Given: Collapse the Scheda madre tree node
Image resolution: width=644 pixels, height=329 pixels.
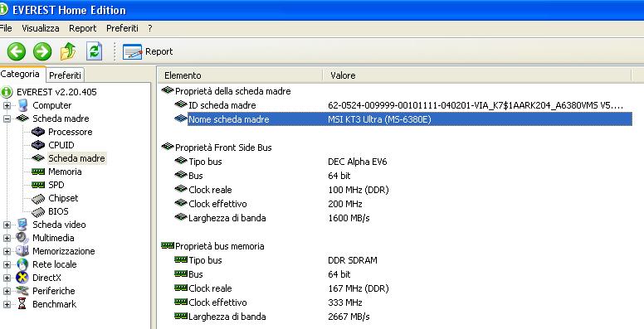Looking at the screenshot, I should (7, 119).
